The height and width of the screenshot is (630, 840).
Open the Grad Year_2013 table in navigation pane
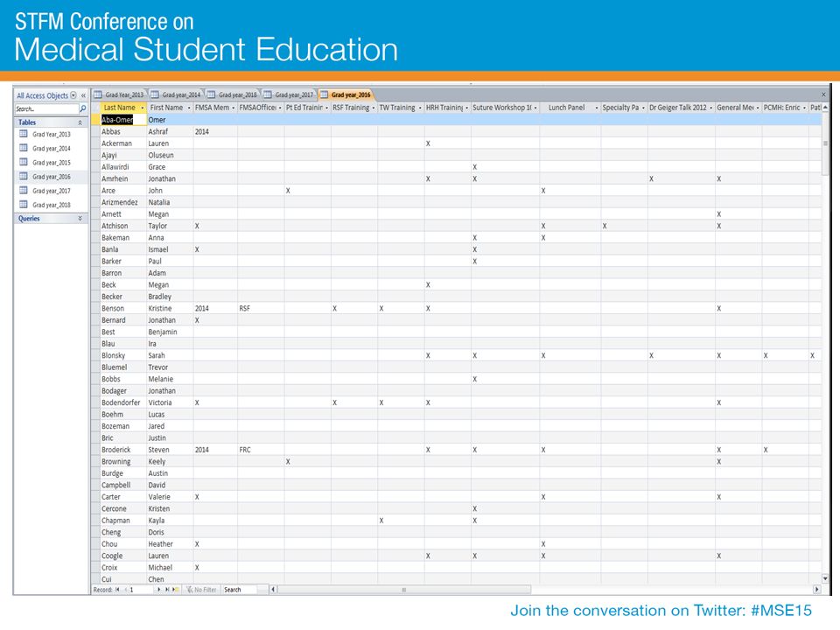(x=51, y=135)
